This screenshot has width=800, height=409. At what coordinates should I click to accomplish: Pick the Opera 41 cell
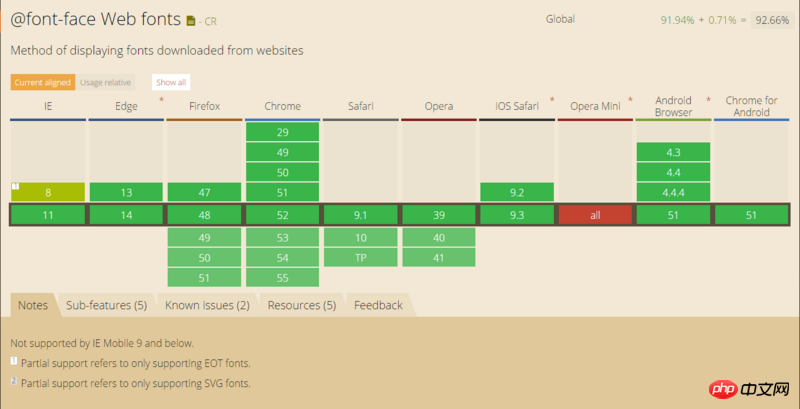pyautogui.click(x=439, y=258)
